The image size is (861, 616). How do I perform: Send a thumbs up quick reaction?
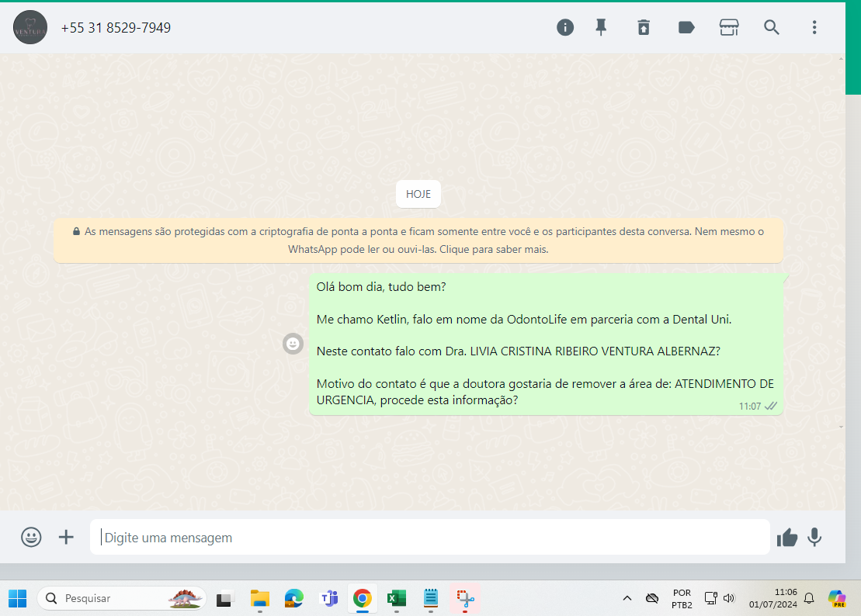(787, 538)
